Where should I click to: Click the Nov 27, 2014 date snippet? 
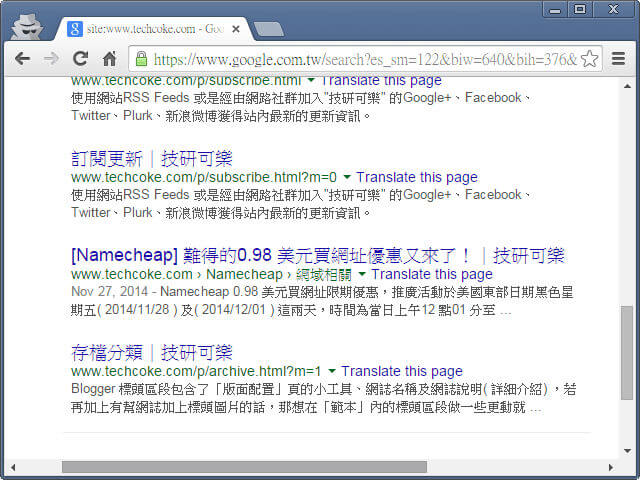pyautogui.click(x=109, y=291)
